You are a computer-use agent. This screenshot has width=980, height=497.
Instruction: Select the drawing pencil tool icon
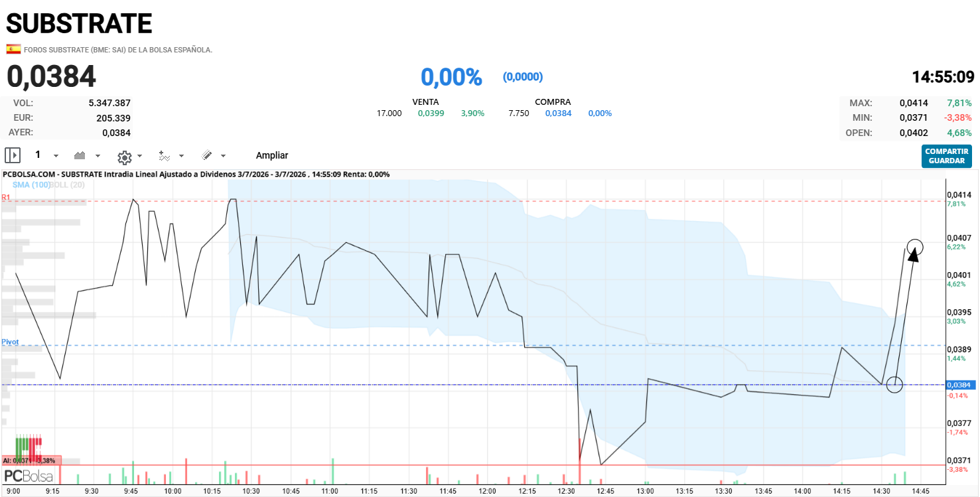coord(207,155)
